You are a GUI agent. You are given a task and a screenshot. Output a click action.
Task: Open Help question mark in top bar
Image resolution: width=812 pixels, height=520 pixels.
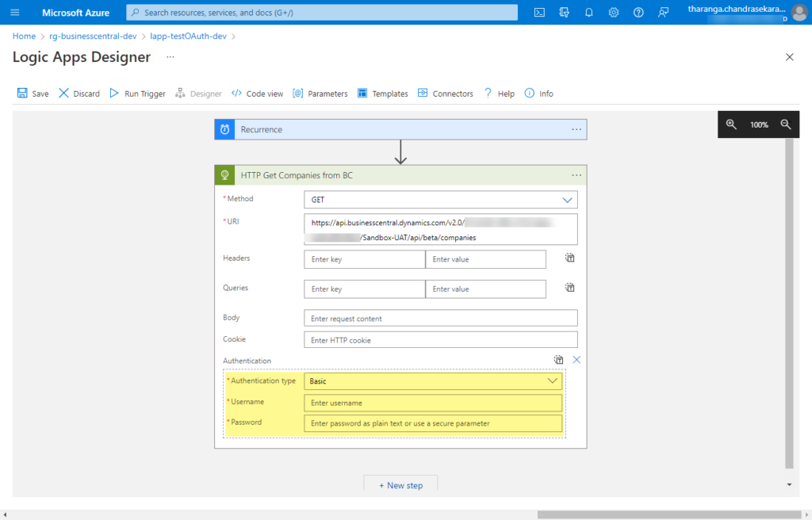[x=638, y=13]
